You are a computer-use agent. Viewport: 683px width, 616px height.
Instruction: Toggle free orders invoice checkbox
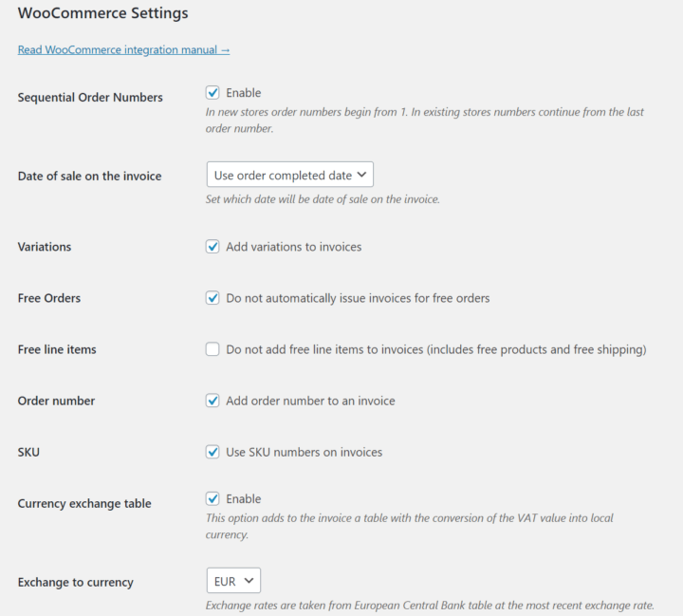212,298
